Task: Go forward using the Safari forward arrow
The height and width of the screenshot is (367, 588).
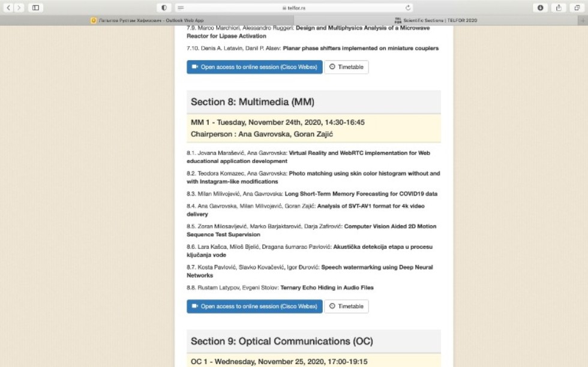Action: tap(20, 8)
